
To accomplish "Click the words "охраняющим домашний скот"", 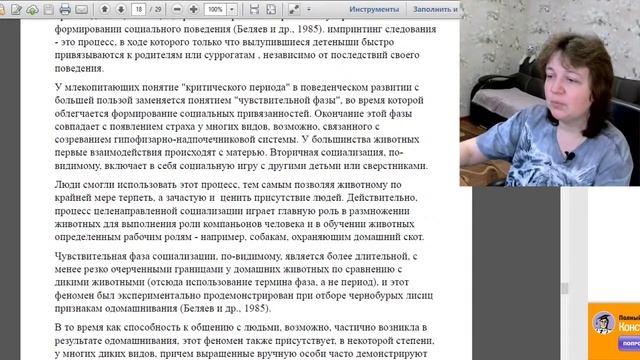I will click(x=357, y=237).
